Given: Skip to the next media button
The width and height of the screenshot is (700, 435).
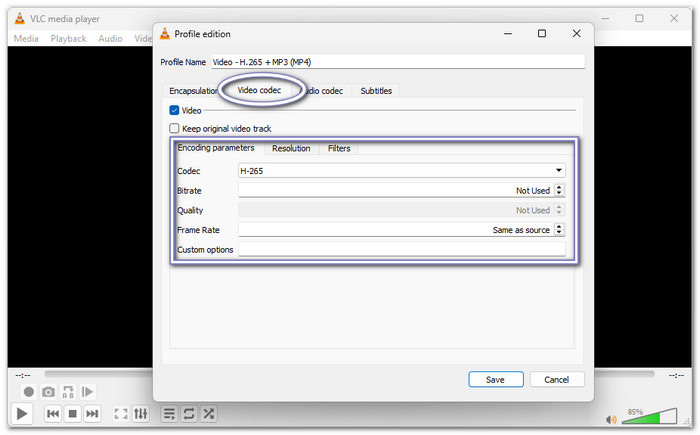Looking at the screenshot, I should pyautogui.click(x=92, y=414).
